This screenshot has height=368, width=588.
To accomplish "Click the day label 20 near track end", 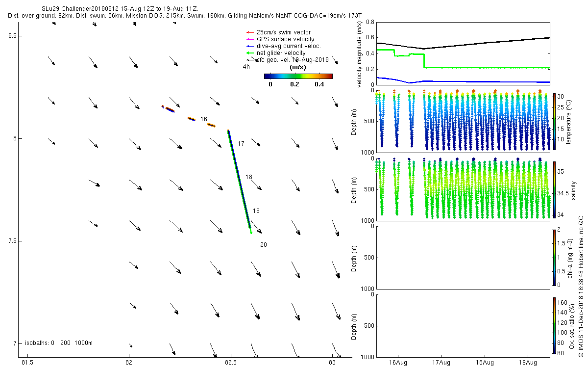I will coord(264,245).
